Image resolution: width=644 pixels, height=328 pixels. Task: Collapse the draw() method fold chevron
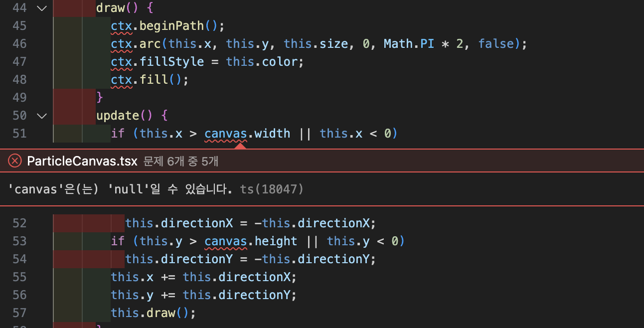coord(42,8)
